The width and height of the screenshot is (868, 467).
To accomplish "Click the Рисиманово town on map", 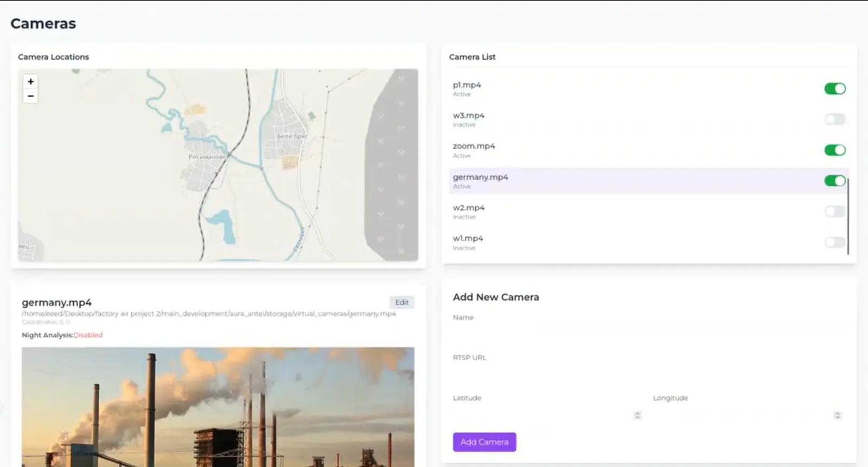I will click(208, 157).
